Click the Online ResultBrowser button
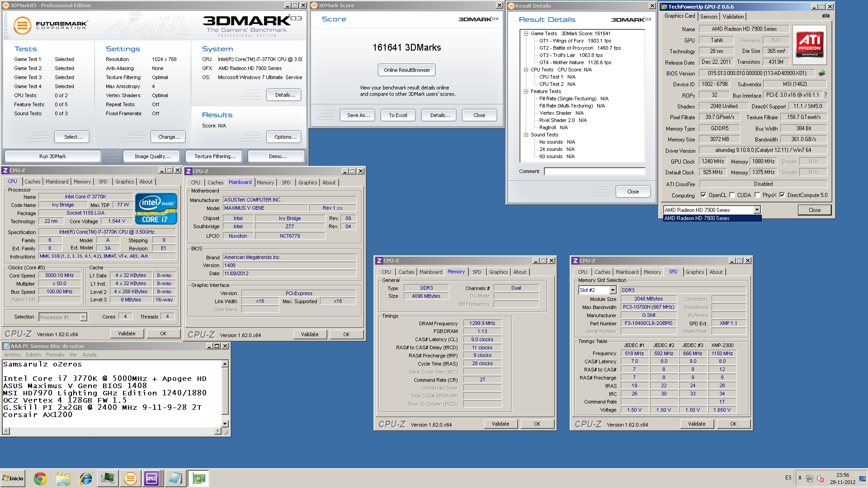 pyautogui.click(x=406, y=70)
